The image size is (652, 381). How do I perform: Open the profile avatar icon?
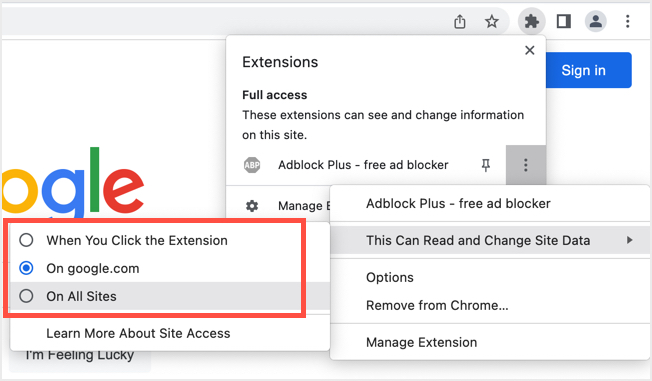click(595, 21)
